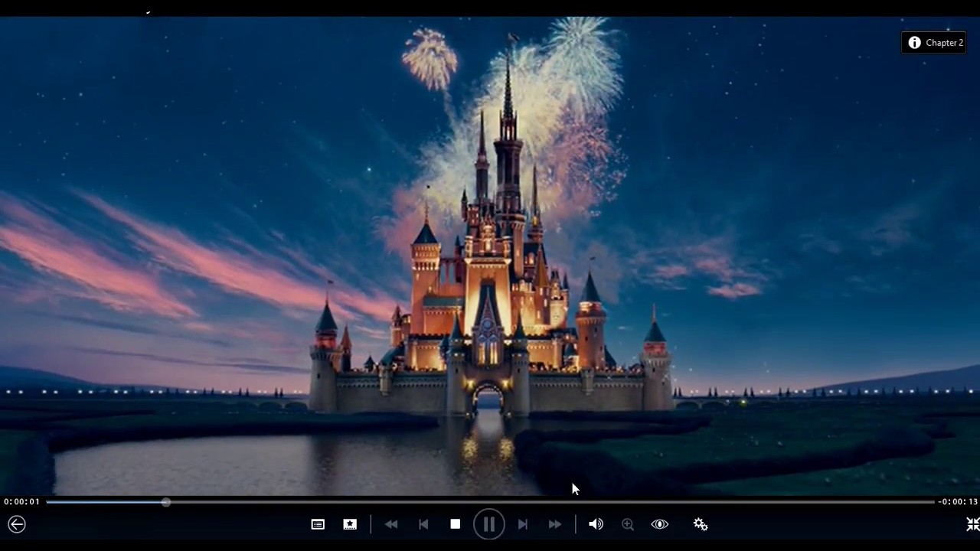
Task: Toggle the eye view mode icon
Action: pos(660,524)
